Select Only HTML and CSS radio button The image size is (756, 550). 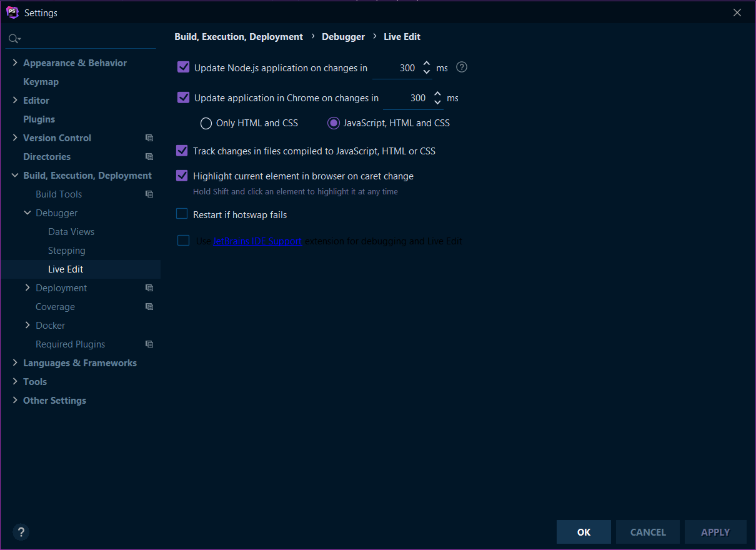206,123
